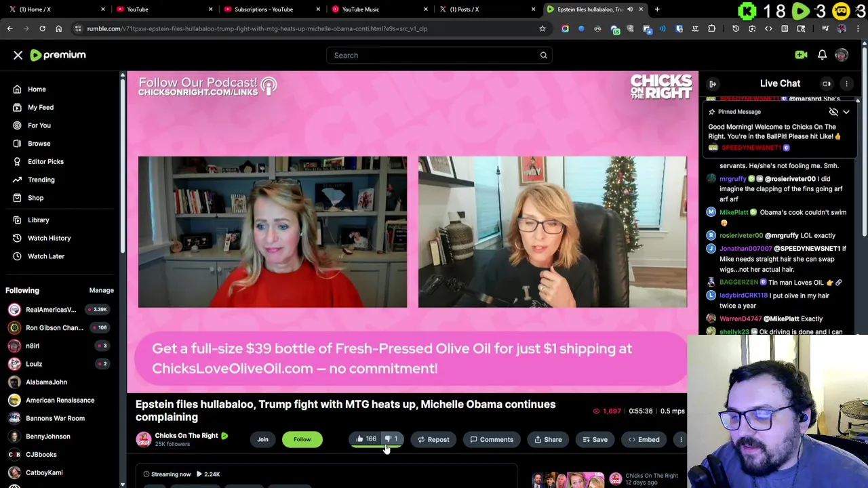868x488 pixels.
Task: Open American Renaissance channel
Action: point(60,400)
